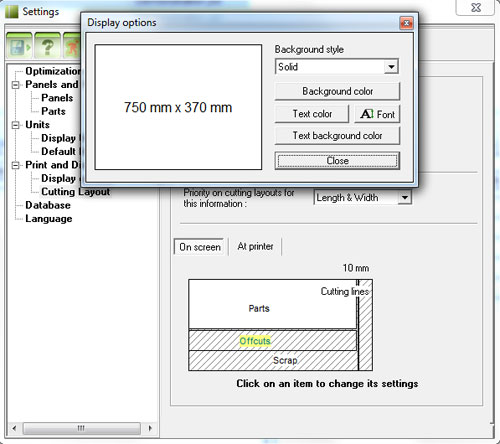
Task: Open the Length & Width priority dropdown
Action: pos(404,198)
